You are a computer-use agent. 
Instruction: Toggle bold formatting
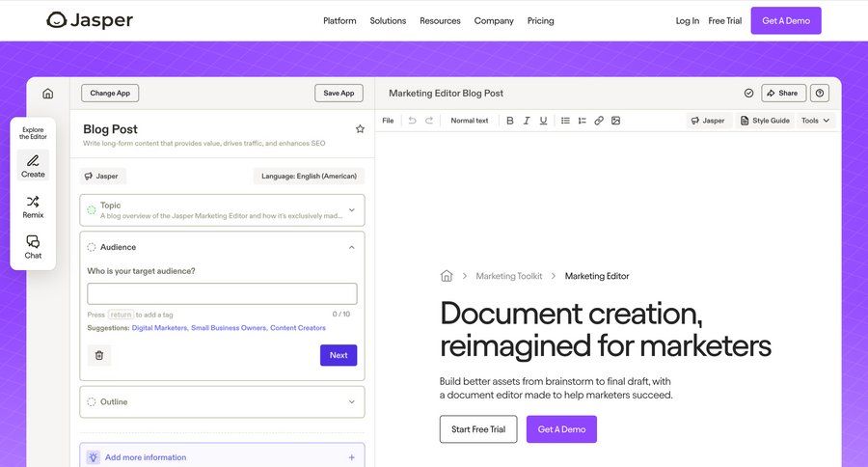[510, 121]
